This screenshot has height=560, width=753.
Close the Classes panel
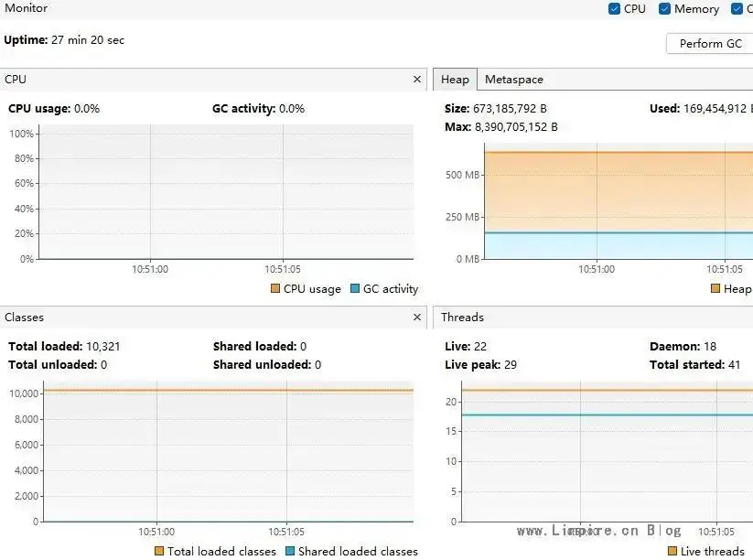[x=417, y=317]
